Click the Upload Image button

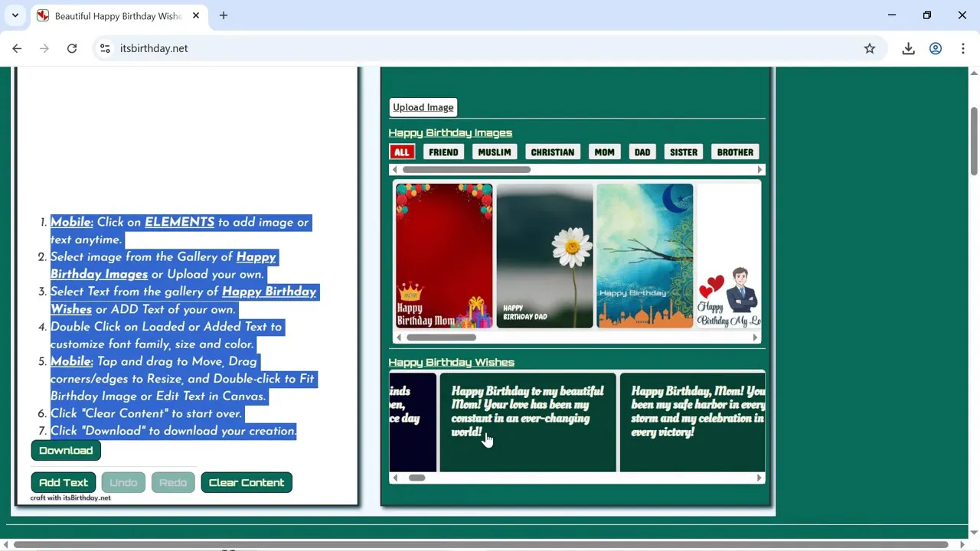point(423,107)
